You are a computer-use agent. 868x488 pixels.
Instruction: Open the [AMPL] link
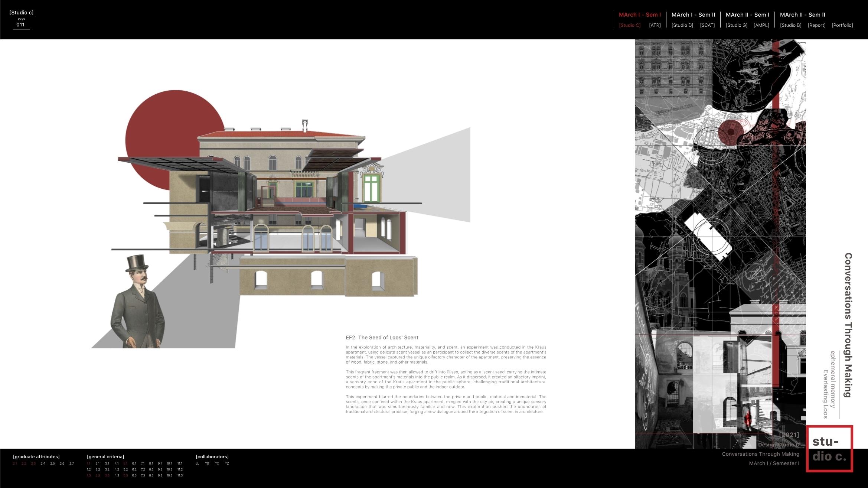(761, 25)
